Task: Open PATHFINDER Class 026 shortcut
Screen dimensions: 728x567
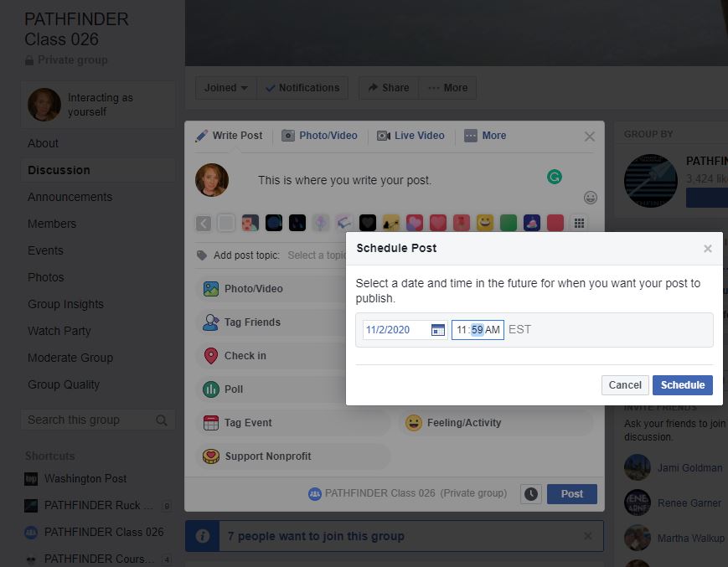Action: (x=95, y=532)
